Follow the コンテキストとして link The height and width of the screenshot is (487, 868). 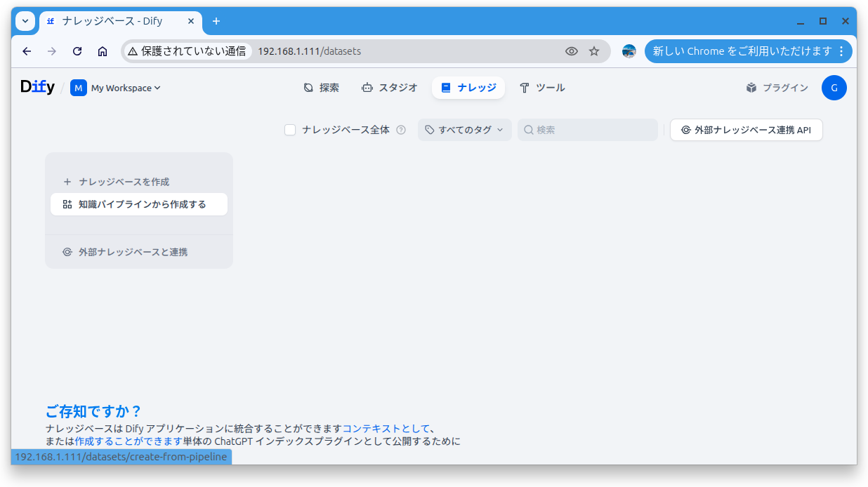386,429
